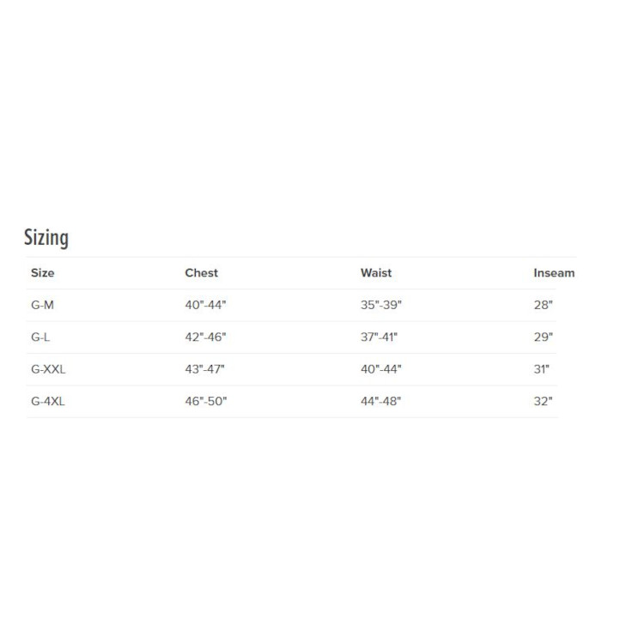
Task: Select the G-M size row label
Action: (x=42, y=305)
